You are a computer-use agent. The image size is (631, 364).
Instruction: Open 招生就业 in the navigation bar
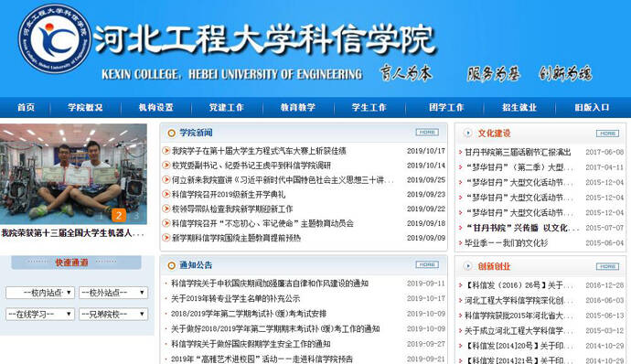tap(519, 108)
